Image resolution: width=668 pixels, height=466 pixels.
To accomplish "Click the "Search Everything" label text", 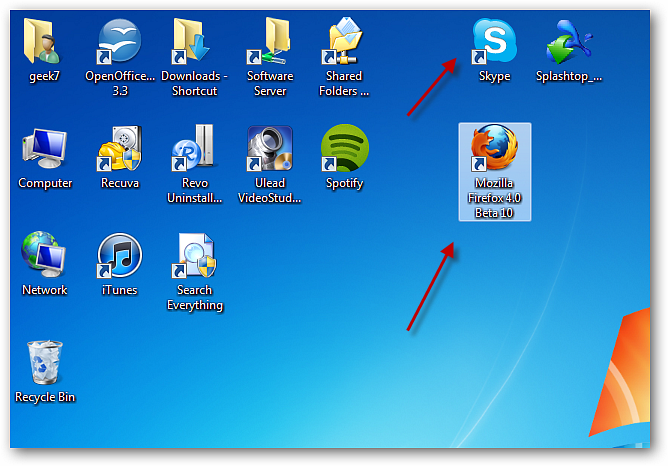I will point(195,297).
